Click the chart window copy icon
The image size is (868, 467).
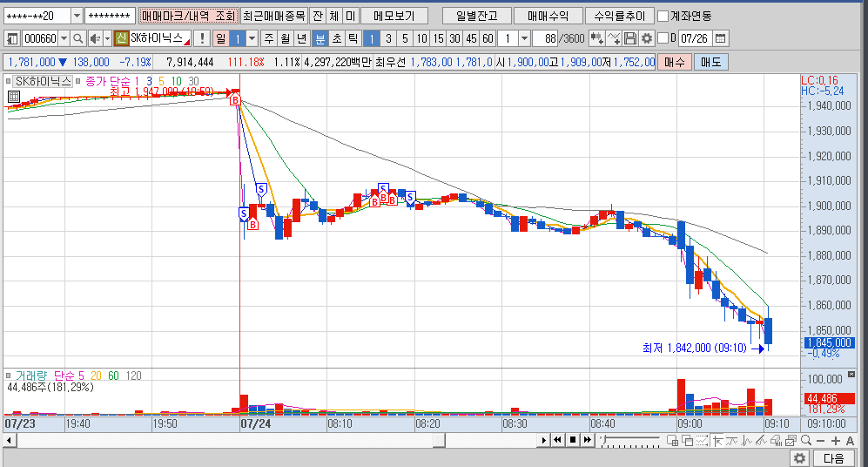(791, 440)
